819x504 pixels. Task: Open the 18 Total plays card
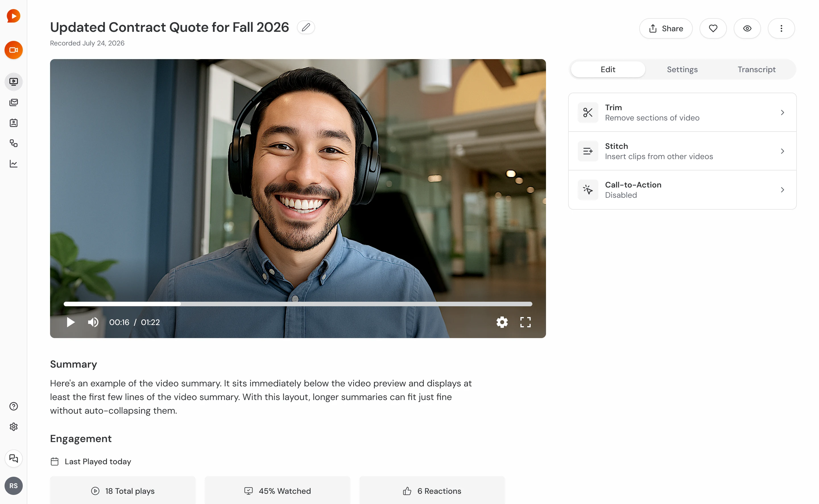[x=123, y=491]
